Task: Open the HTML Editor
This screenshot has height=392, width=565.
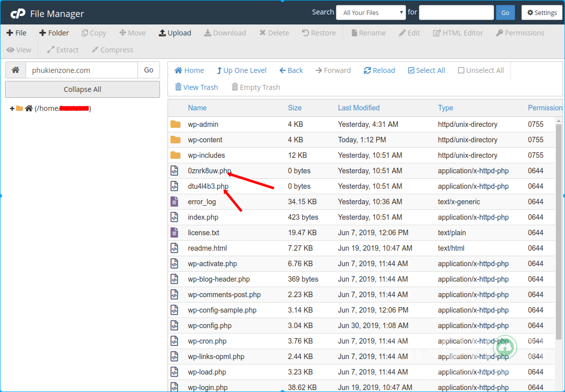Action: (457, 33)
